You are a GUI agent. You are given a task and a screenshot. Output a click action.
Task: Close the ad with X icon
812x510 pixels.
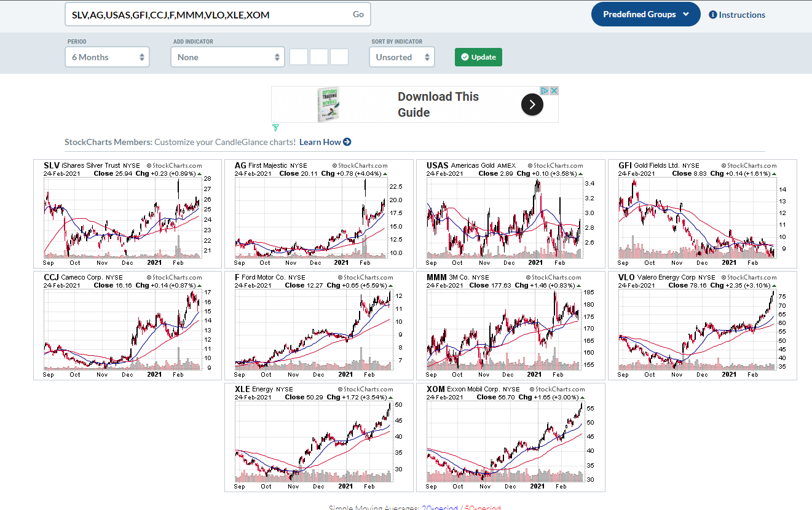(554, 90)
